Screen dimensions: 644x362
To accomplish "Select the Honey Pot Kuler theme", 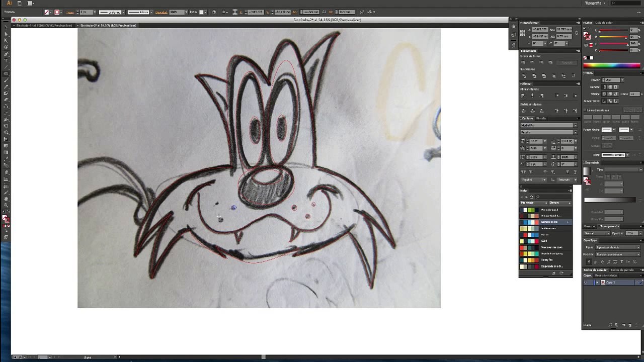I will (x=545, y=260).
